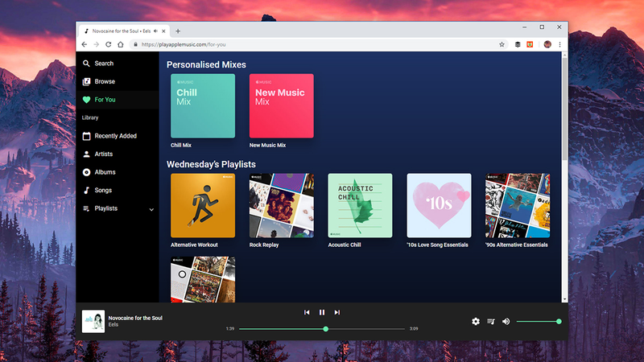Adjust the volume slider handle

tap(559, 321)
